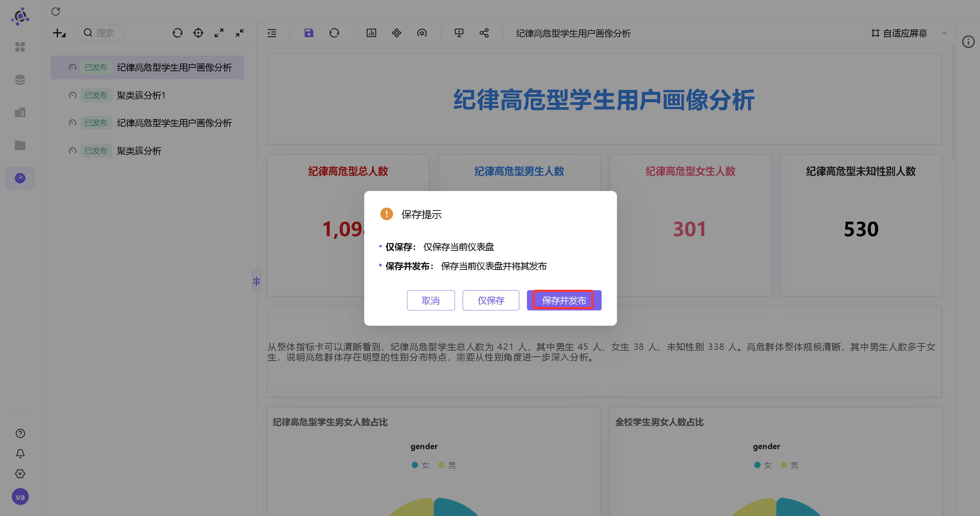Screen dimensions: 980x516
Task: Toggle the 男 legend in 纪律高危型学生男女人数占比 chart
Action: (447, 465)
